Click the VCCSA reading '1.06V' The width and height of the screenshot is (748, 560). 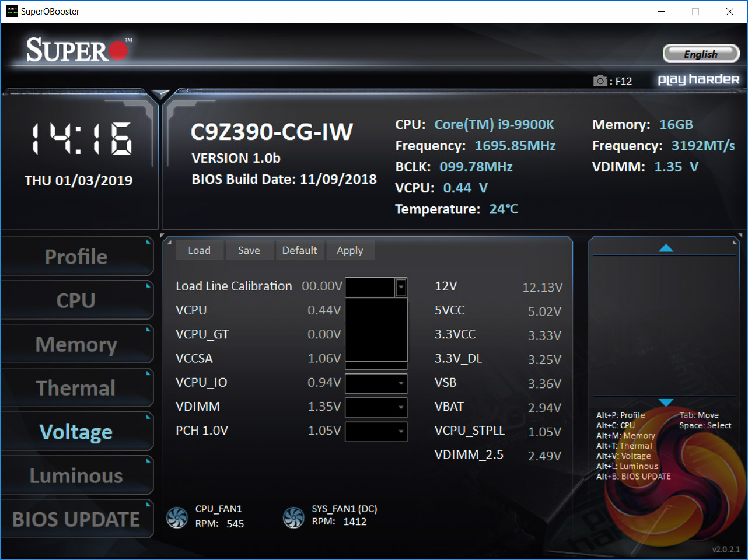pos(324,358)
